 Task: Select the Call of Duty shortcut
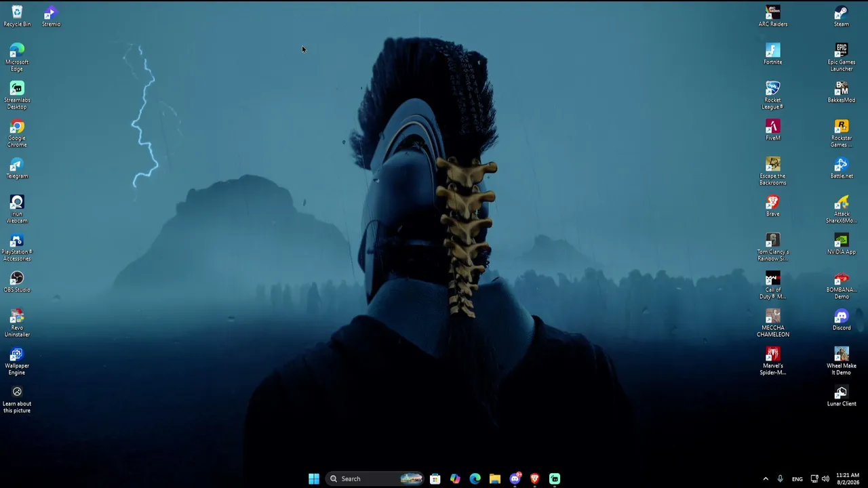pyautogui.click(x=773, y=285)
